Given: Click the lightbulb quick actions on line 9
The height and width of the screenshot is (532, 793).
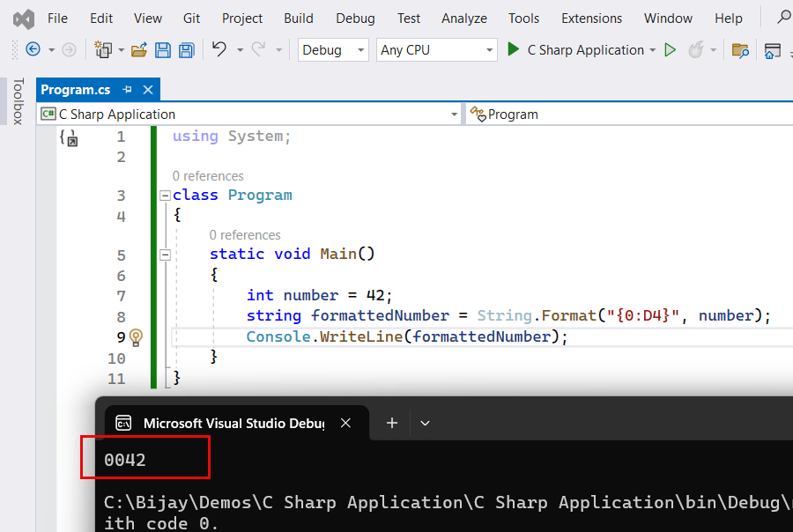Looking at the screenshot, I should pos(134,337).
